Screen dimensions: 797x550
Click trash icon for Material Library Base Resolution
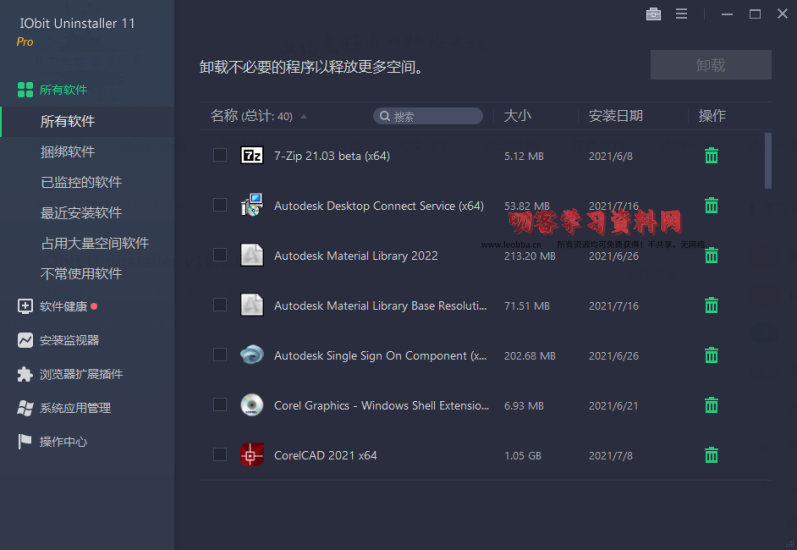pyautogui.click(x=711, y=305)
